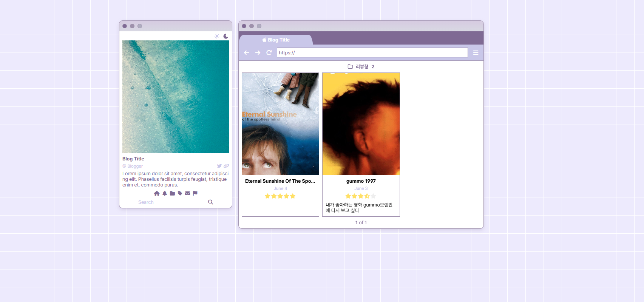
Task: Close the browser window with first dot
Action: click(x=244, y=26)
